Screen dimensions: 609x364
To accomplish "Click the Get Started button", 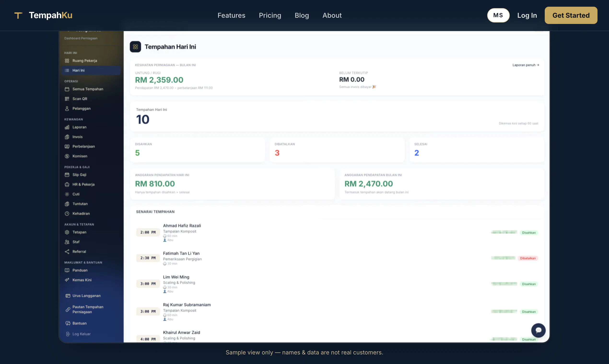I will 571,15.
